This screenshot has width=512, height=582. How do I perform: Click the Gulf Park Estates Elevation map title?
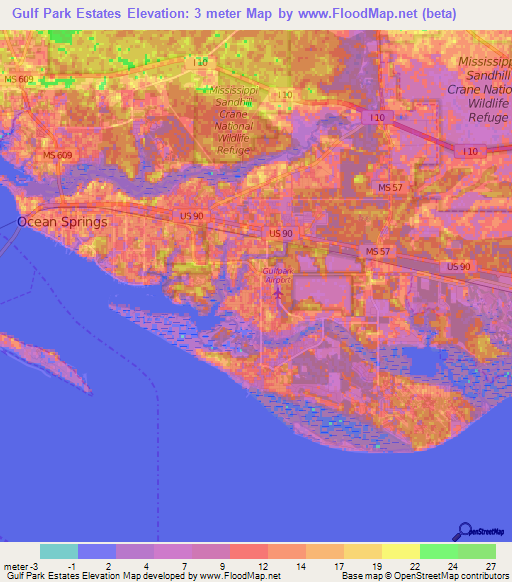[234, 13]
